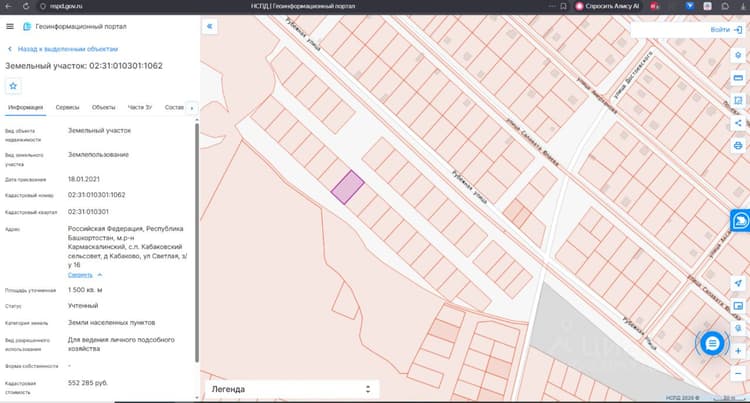Locate my position on the map
Viewport: 750px width, 403px height.
click(x=738, y=283)
